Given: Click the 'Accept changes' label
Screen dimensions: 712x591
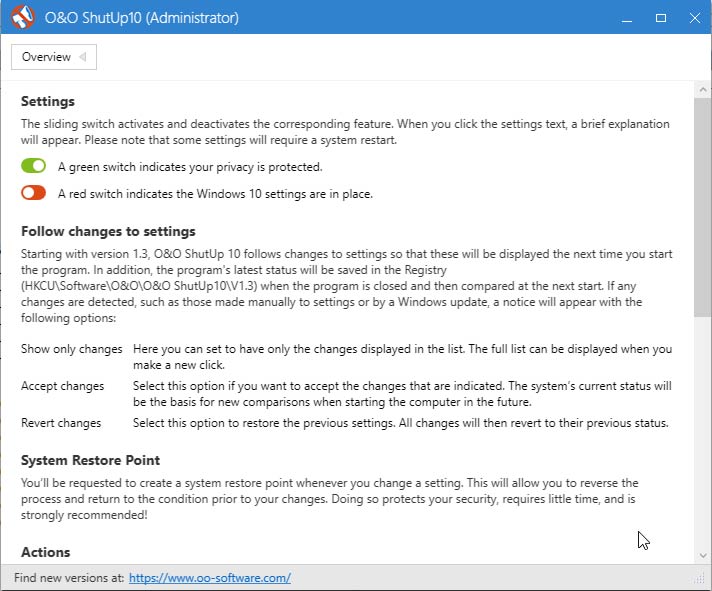Looking at the screenshot, I should click(x=62, y=386).
